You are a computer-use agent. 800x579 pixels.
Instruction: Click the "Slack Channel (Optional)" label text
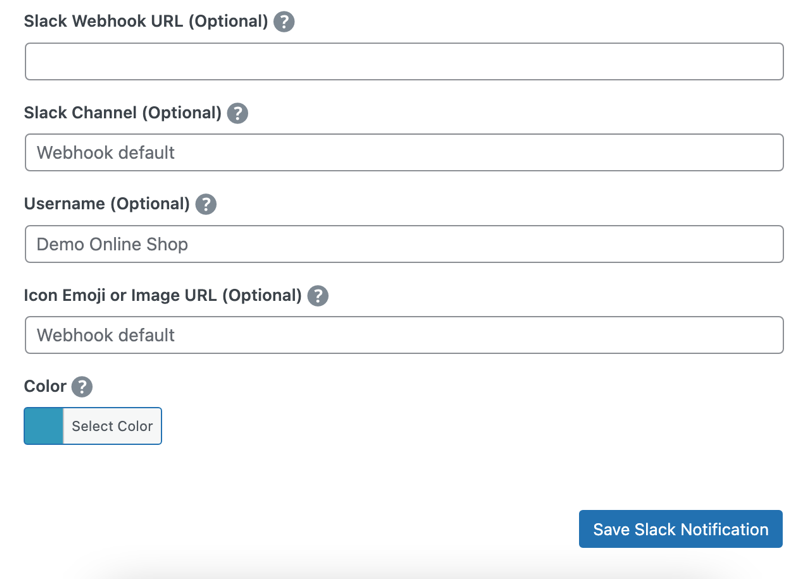coord(122,113)
